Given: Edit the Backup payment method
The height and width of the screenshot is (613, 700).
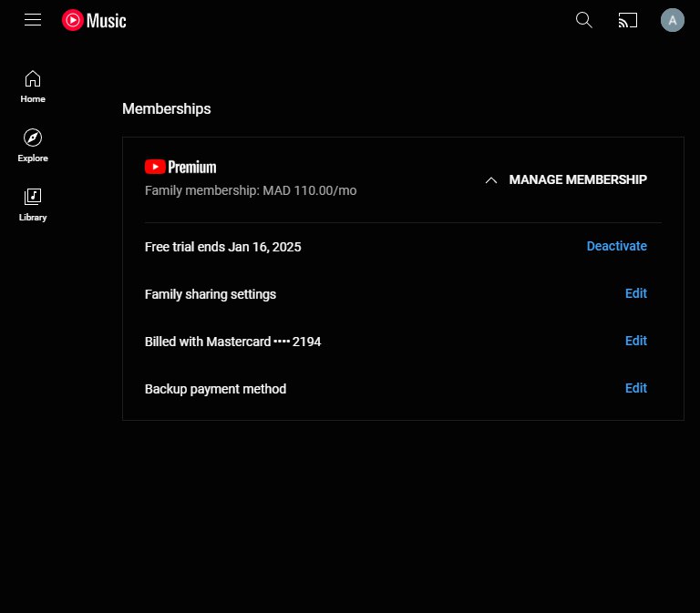Looking at the screenshot, I should coord(635,388).
